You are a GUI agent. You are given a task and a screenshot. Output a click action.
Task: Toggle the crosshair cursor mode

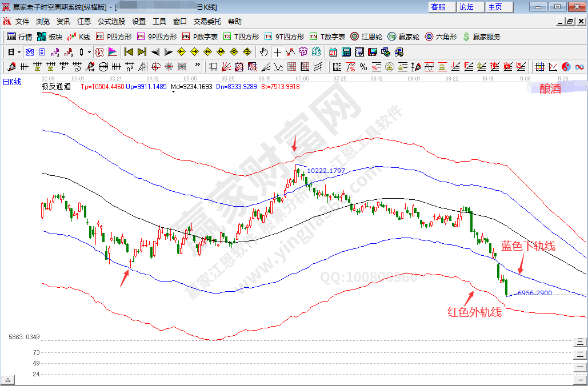(x=277, y=52)
